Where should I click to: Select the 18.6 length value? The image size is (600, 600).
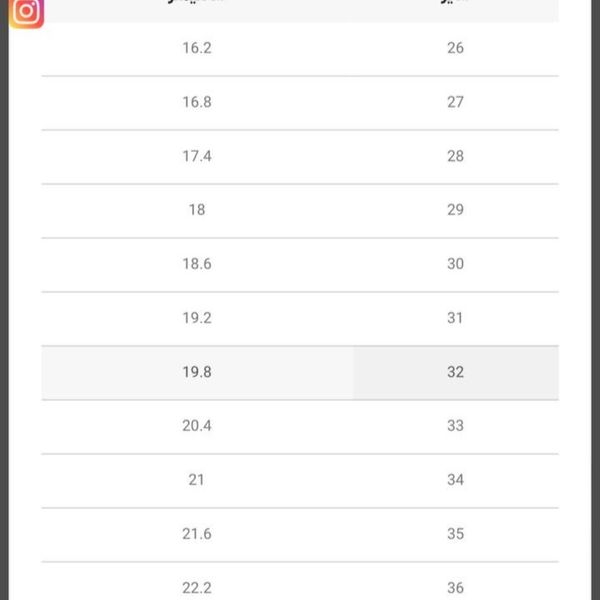point(197,264)
